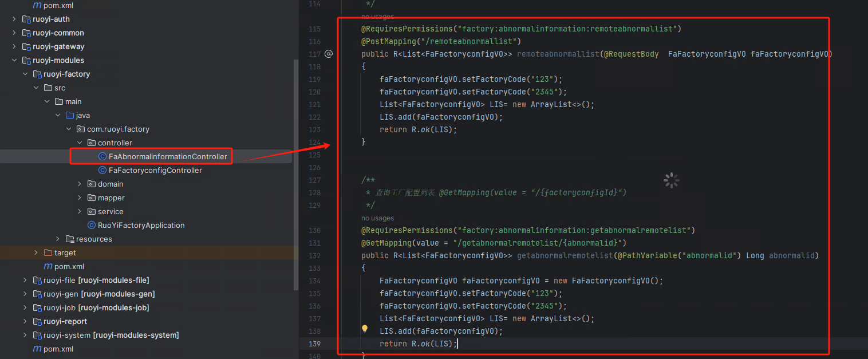The image size is (868, 359).
Task: Click project tree vertical scrollbar
Action: pos(295,175)
